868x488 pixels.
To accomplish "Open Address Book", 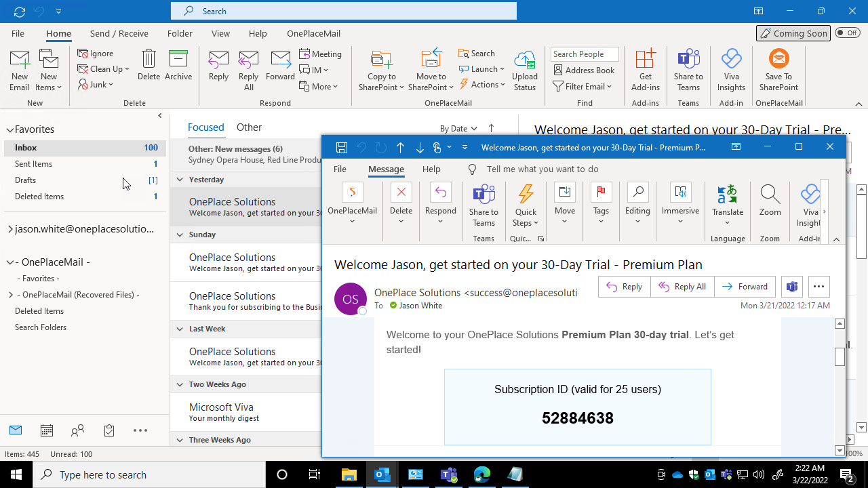I will (584, 70).
